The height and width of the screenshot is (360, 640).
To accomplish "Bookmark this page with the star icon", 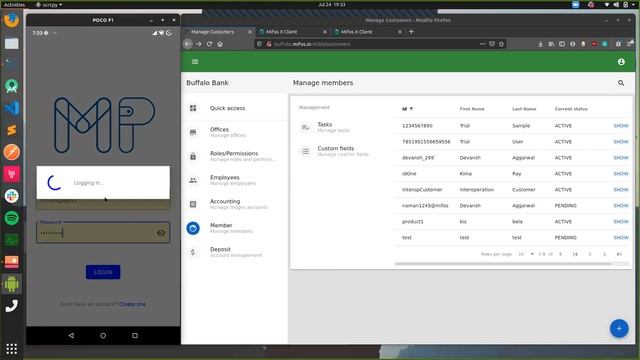I will pos(501,44).
